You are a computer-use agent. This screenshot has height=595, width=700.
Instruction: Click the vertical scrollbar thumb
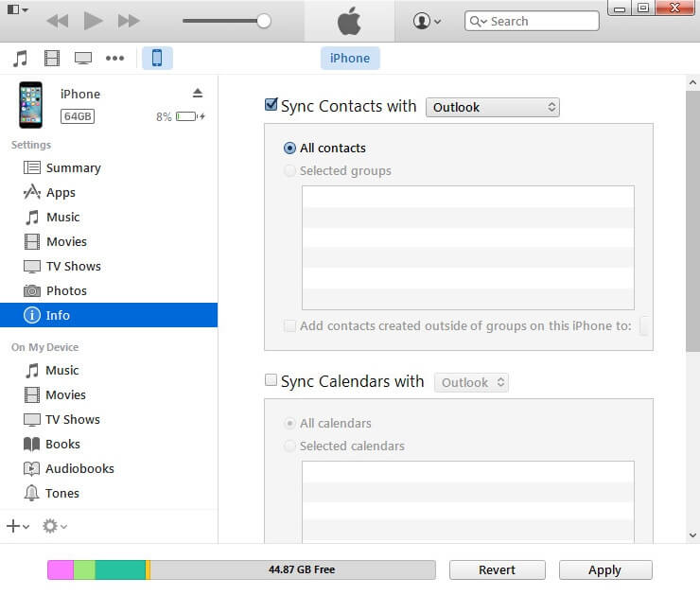click(692, 221)
